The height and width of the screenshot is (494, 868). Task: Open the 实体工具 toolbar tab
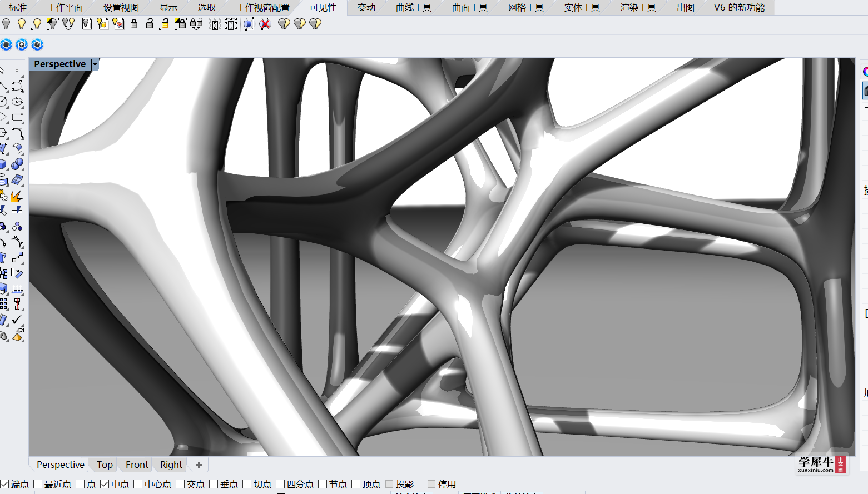[x=582, y=7]
